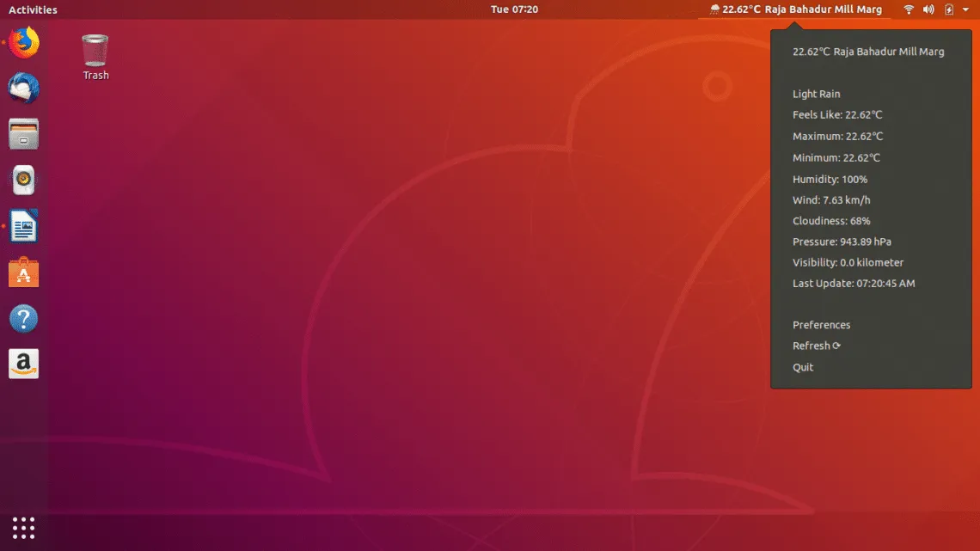Expand the system menu arrow

point(965,9)
